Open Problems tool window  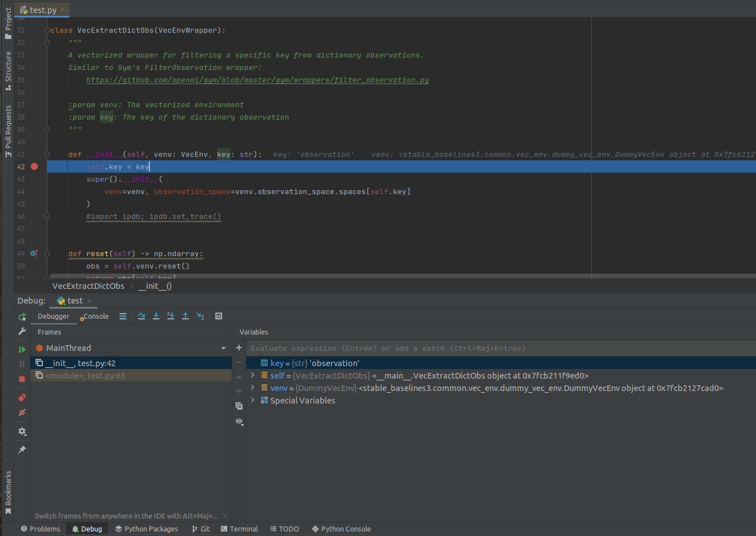click(40, 529)
